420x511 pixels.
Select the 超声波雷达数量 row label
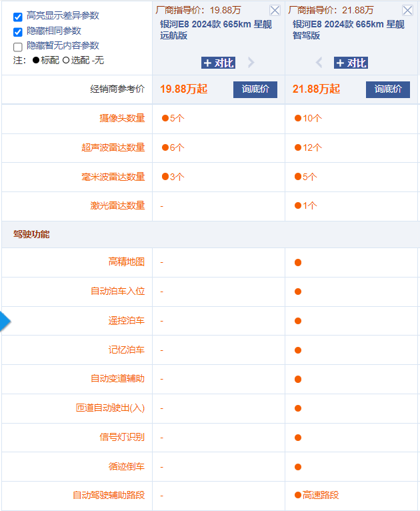[x=113, y=147]
